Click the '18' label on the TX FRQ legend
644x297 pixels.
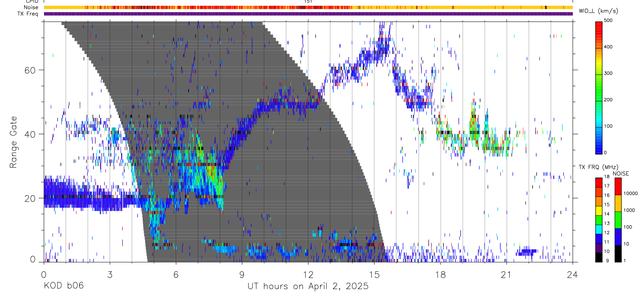click(x=607, y=177)
